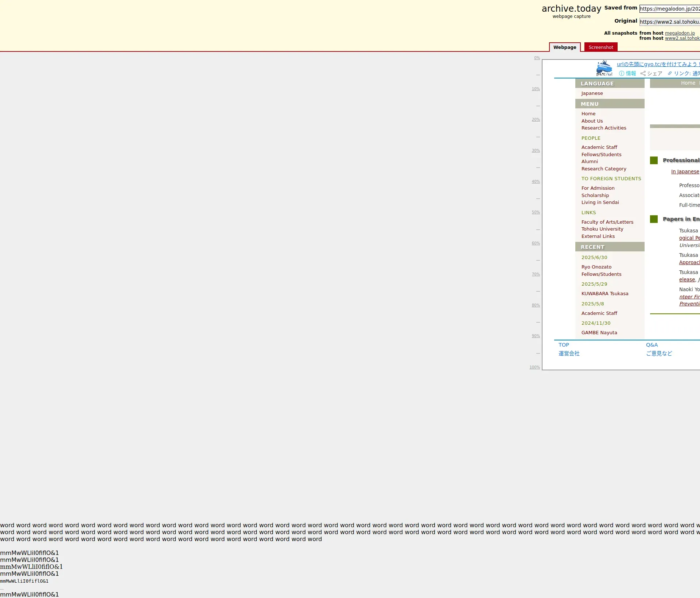Jump to 50% scroll marker

pos(535,212)
